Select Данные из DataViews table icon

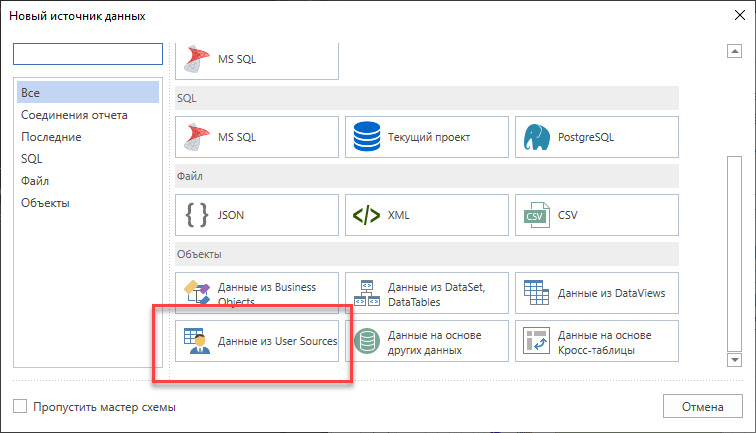click(535, 293)
